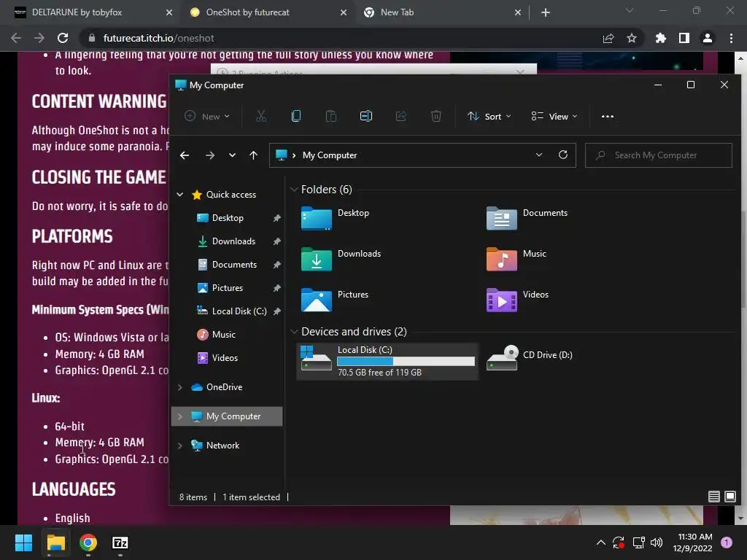747x560 pixels.
Task: Select the Local Disk (C:) drive
Action: tap(387, 361)
